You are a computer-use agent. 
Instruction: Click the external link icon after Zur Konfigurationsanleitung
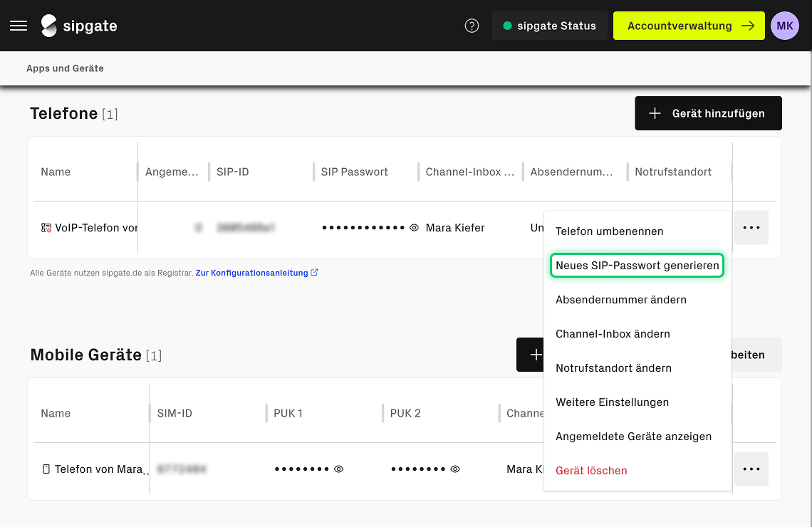(315, 272)
